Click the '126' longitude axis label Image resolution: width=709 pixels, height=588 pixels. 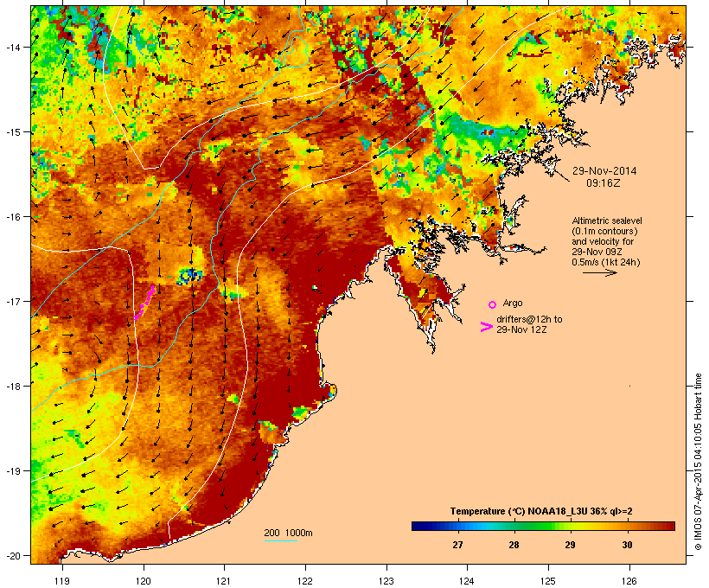(x=629, y=581)
